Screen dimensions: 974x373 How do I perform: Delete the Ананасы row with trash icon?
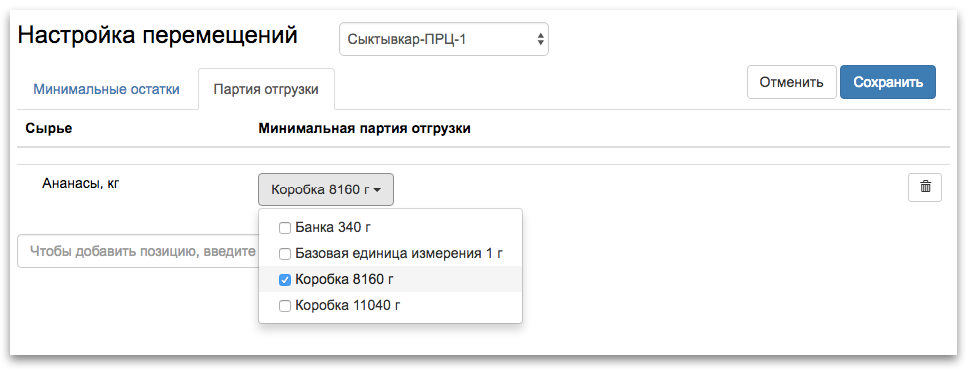click(924, 187)
